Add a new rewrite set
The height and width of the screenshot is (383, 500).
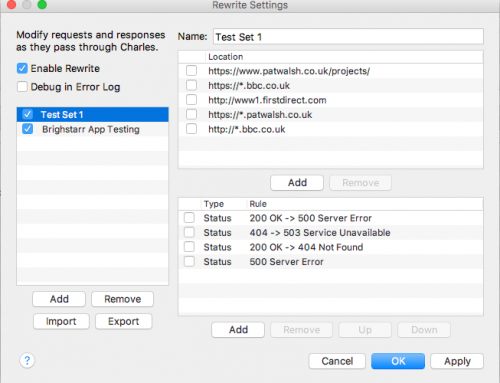coord(59,299)
